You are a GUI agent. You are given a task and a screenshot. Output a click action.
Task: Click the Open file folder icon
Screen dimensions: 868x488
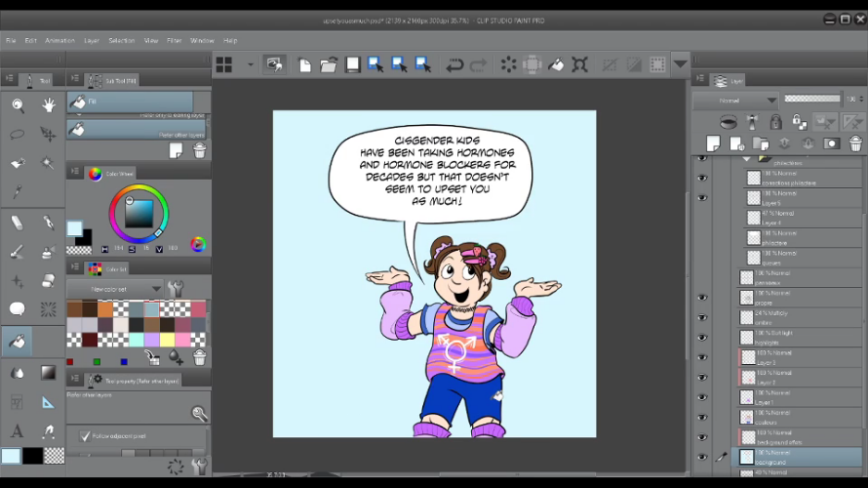click(329, 64)
